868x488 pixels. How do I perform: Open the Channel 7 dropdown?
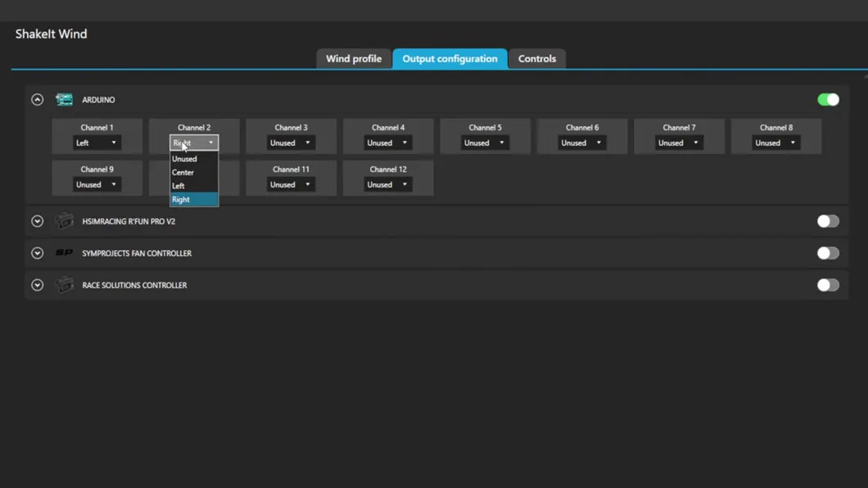679,142
